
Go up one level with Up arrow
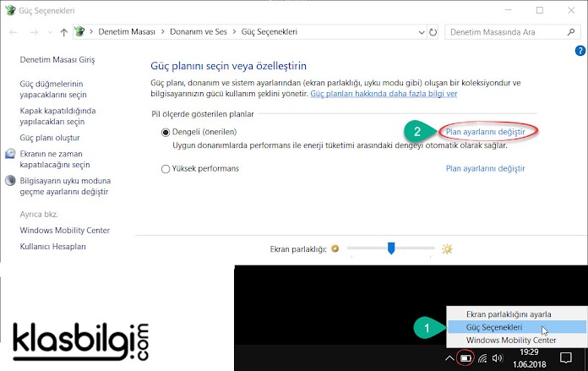63,32
